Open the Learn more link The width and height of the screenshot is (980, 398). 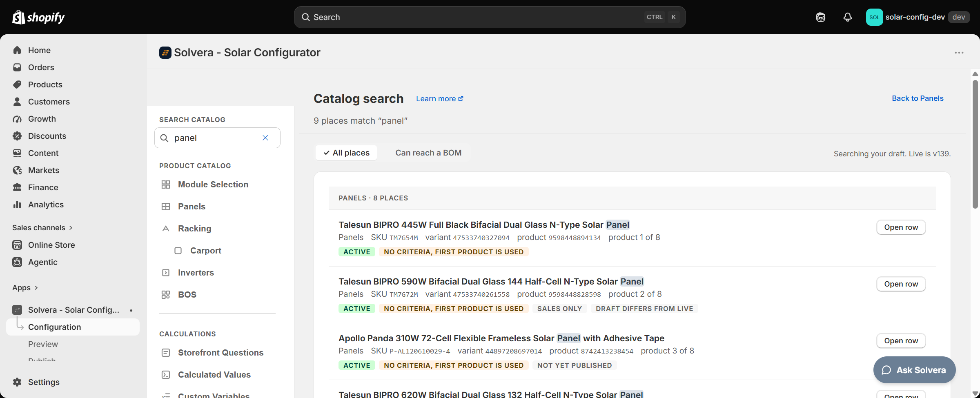pyautogui.click(x=440, y=99)
